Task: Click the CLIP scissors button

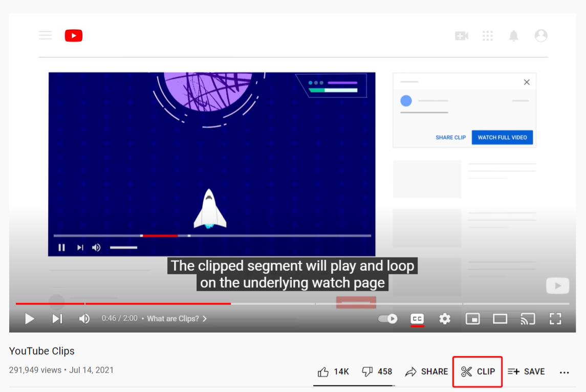Action: [x=478, y=372]
